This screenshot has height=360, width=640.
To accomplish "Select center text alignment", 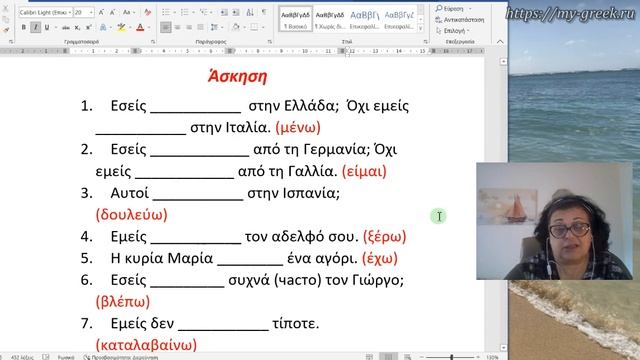I will point(178,27).
